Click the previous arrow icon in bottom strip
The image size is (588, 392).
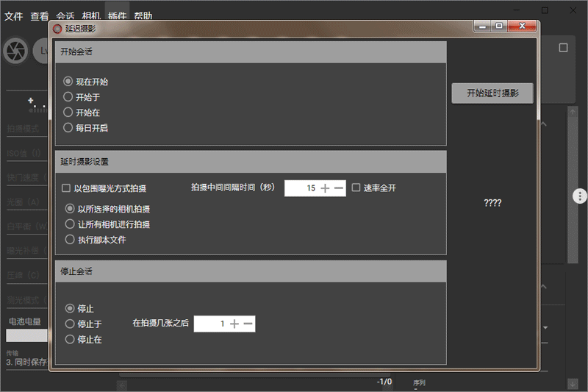[x=122, y=385]
